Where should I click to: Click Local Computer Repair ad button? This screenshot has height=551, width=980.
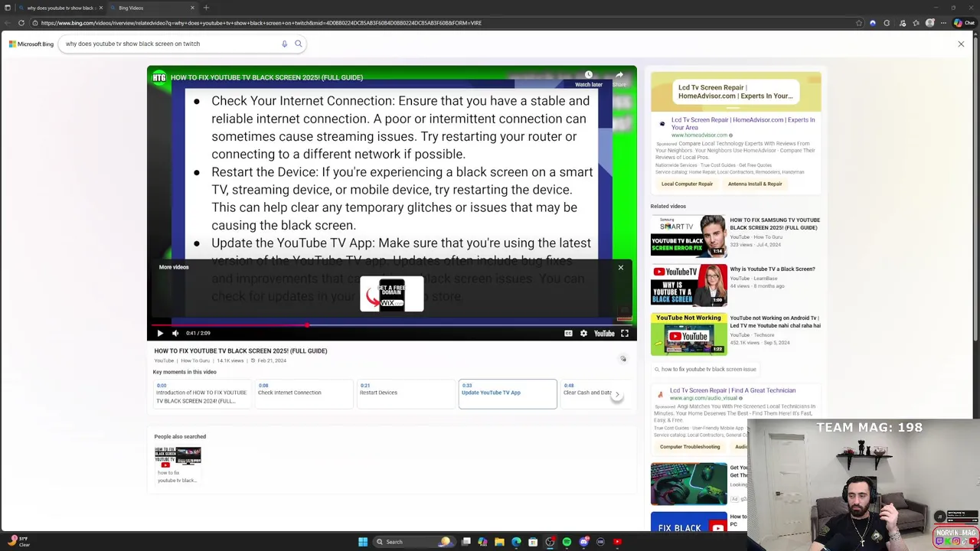pyautogui.click(x=687, y=184)
